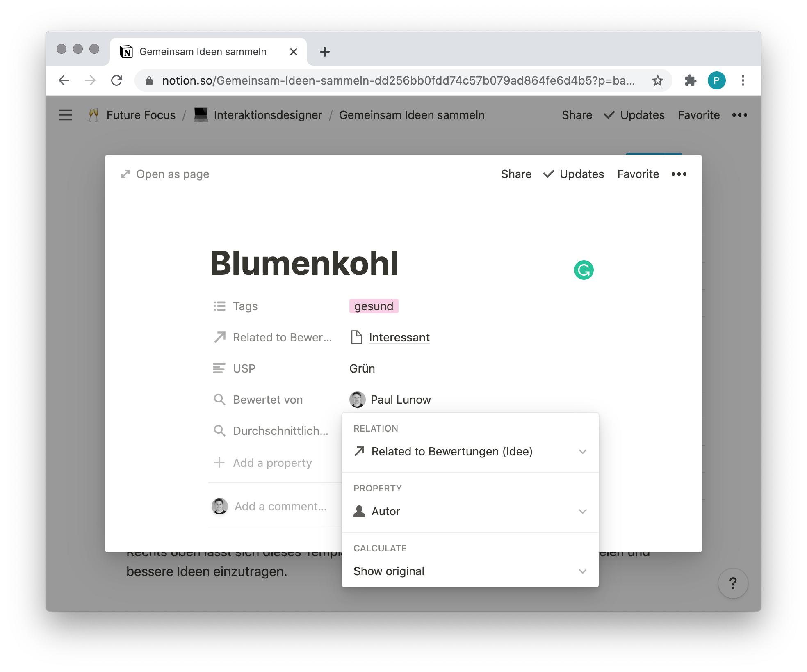
Task: Click the Grammarly icon next to the title
Action: click(x=584, y=270)
